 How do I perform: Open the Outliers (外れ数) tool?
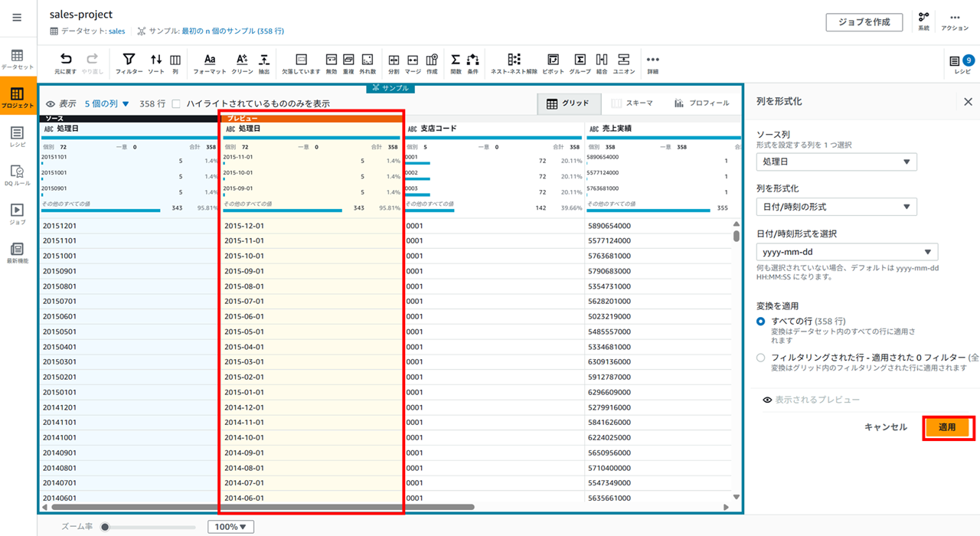coord(367,63)
